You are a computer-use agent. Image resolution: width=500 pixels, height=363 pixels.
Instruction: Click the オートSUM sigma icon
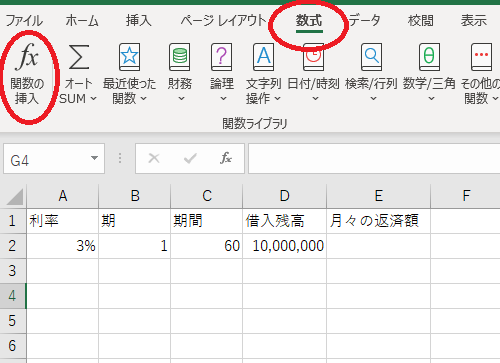pos(79,57)
